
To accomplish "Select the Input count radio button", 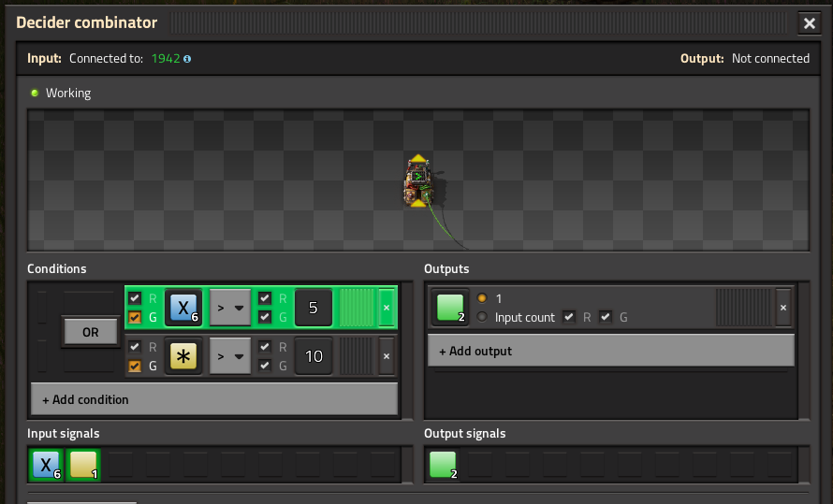I will point(482,317).
